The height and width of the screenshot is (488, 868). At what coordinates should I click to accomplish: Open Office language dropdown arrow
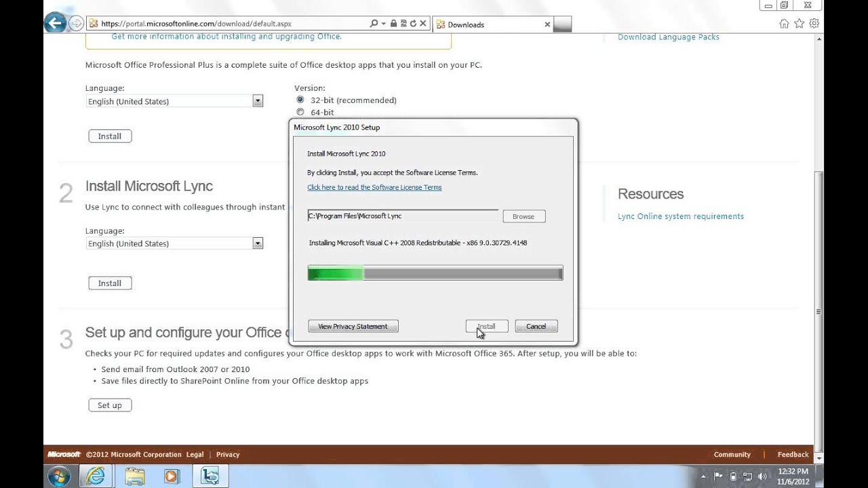[x=258, y=101]
